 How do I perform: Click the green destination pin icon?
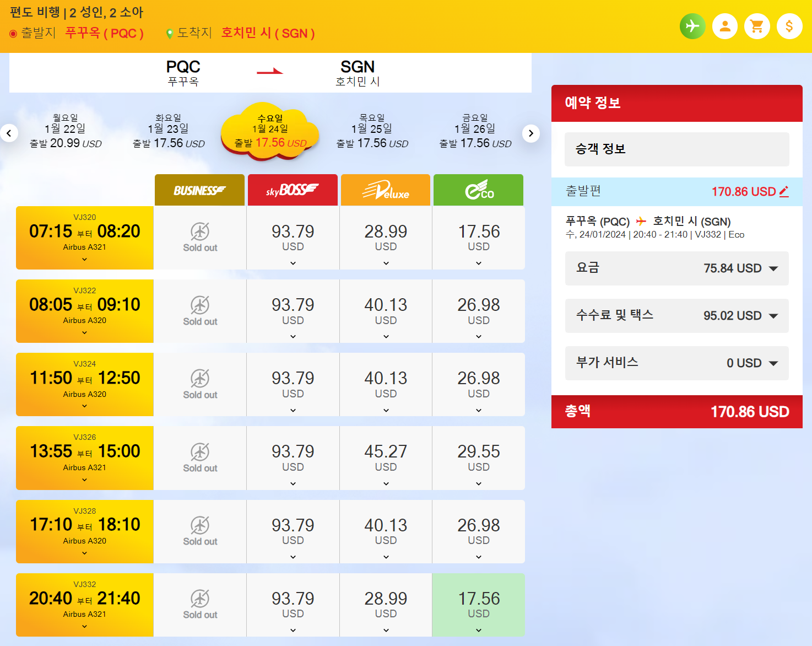click(x=170, y=34)
